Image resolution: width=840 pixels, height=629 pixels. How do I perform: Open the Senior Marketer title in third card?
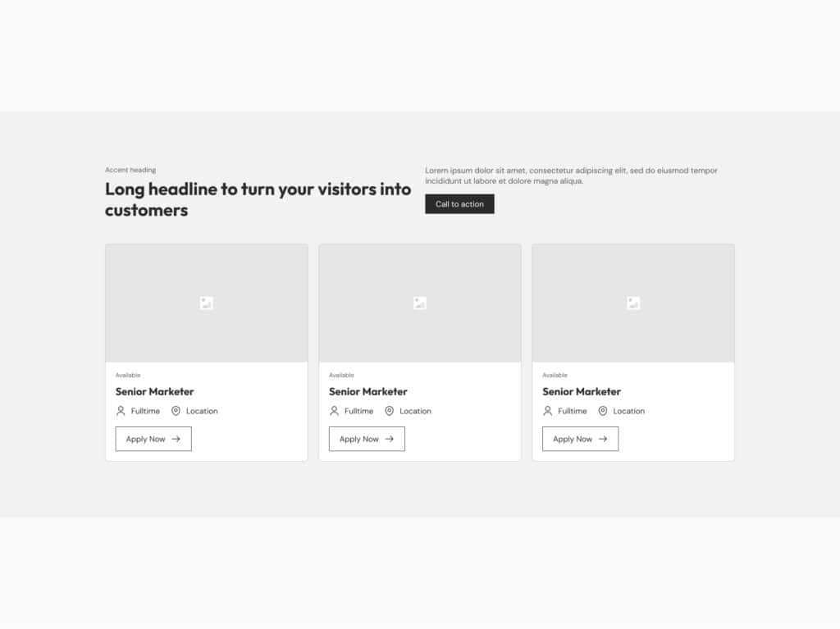pos(581,392)
